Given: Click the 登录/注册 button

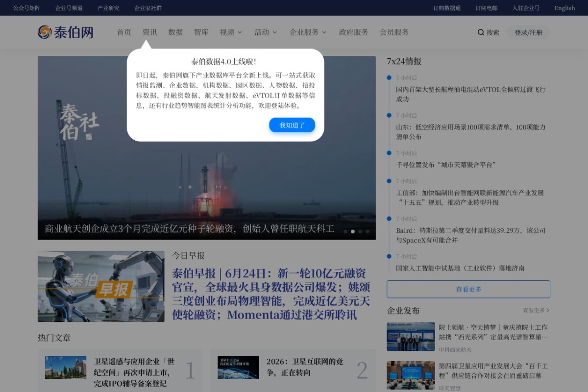Looking at the screenshot, I should (528, 32).
